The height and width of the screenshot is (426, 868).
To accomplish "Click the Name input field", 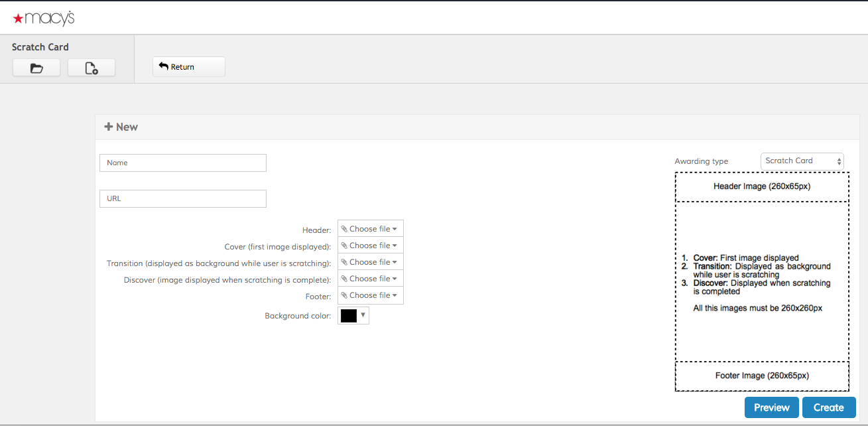I will click(x=183, y=163).
